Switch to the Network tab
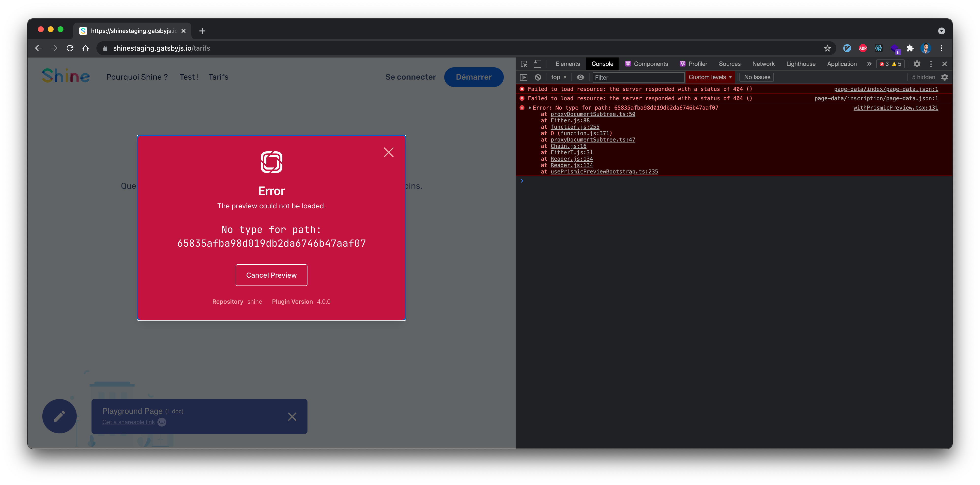The image size is (980, 485). point(763,64)
